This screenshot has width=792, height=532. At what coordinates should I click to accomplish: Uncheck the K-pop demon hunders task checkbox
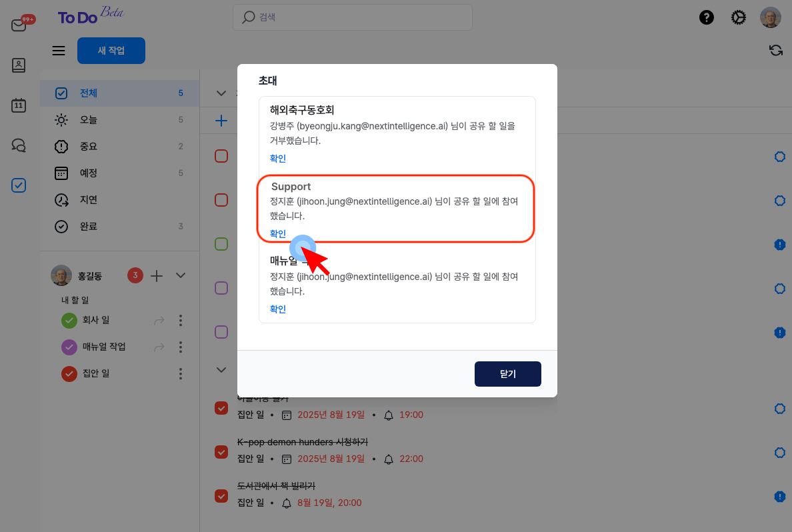221,451
